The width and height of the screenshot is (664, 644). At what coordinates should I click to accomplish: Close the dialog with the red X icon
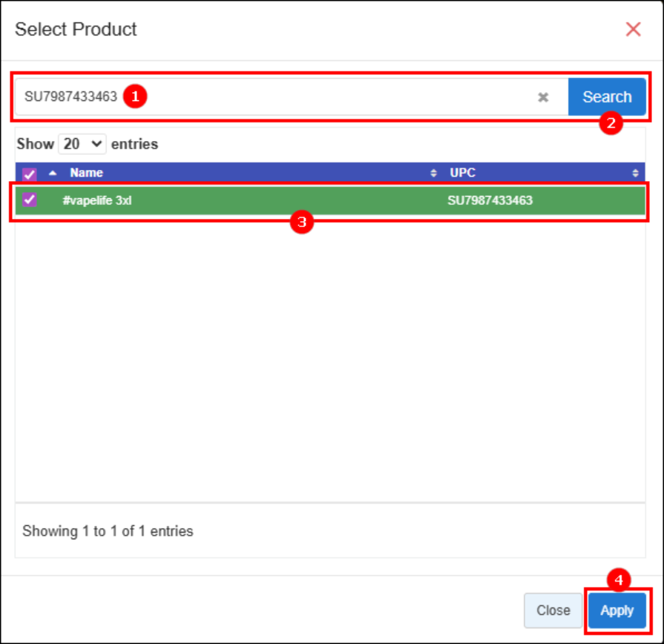click(x=633, y=30)
